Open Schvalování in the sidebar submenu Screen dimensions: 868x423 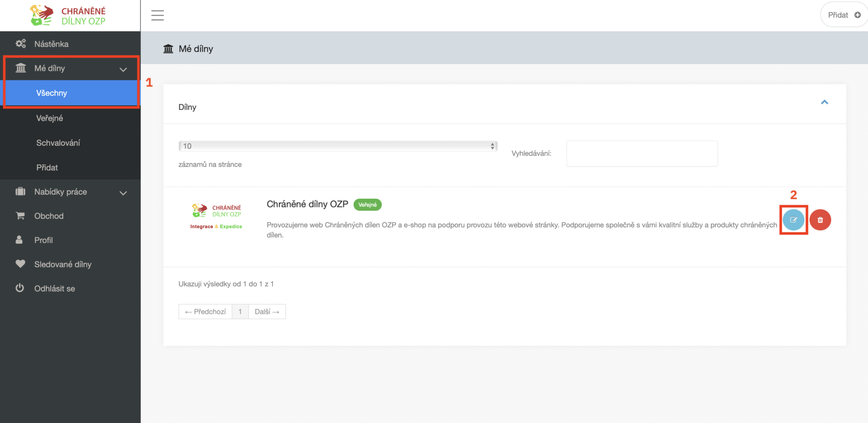58,143
